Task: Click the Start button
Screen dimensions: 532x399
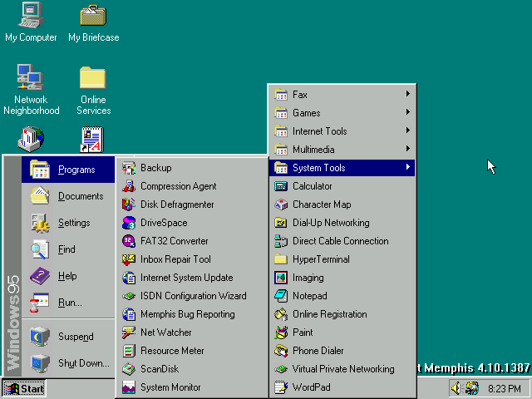Action: (24, 389)
